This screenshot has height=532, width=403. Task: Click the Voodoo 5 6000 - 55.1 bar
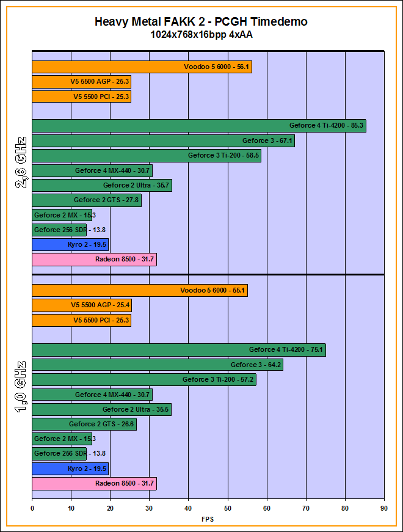click(x=139, y=291)
